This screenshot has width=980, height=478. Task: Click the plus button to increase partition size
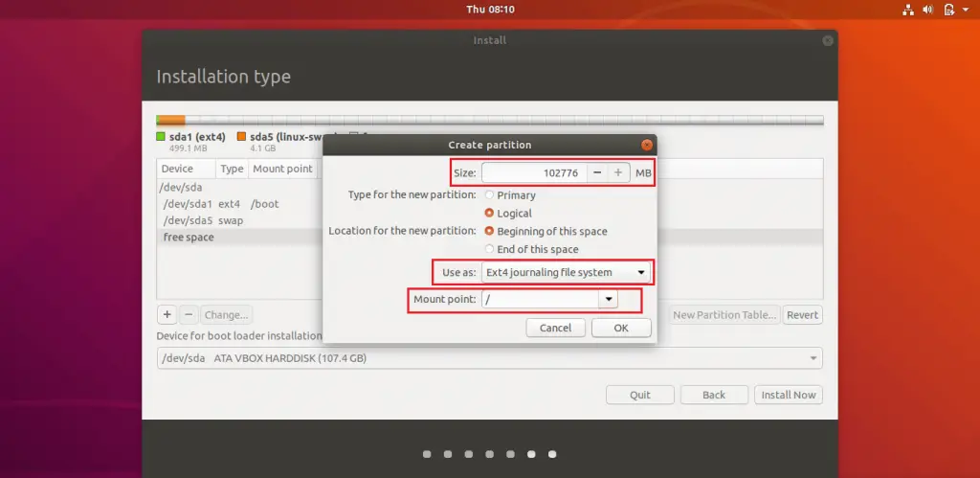618,172
